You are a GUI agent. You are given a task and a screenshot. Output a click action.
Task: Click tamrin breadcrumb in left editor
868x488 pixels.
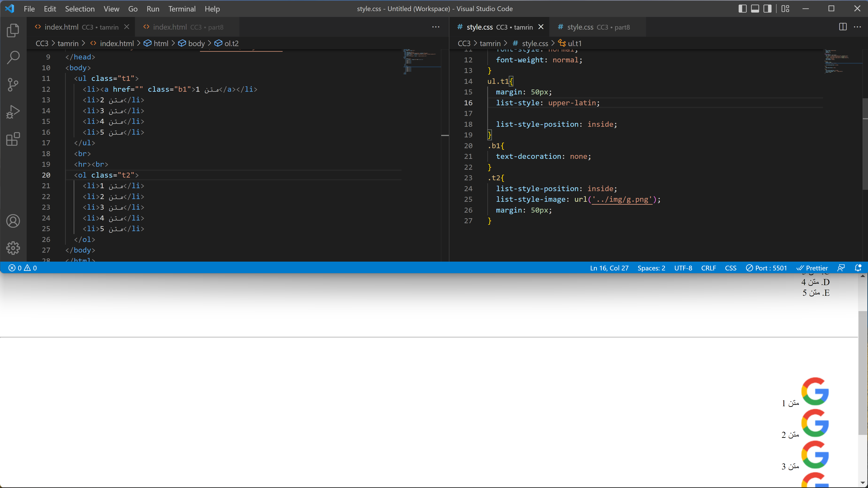(x=68, y=43)
